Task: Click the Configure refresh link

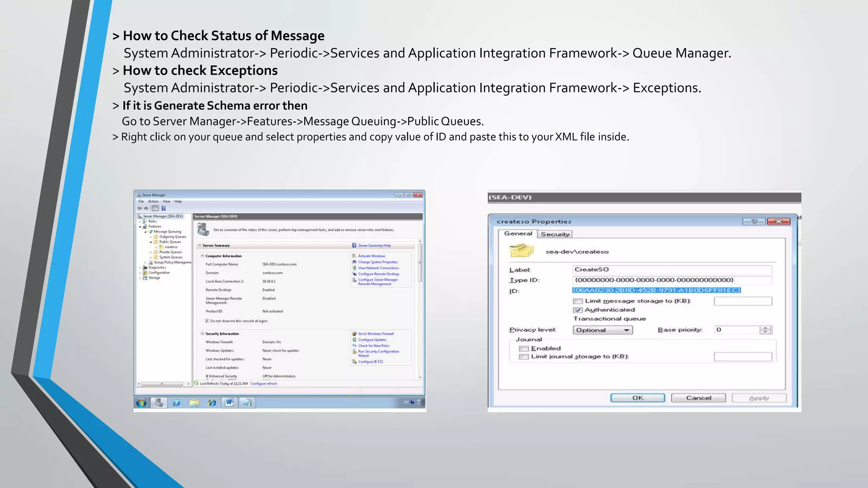Action: pyautogui.click(x=264, y=384)
